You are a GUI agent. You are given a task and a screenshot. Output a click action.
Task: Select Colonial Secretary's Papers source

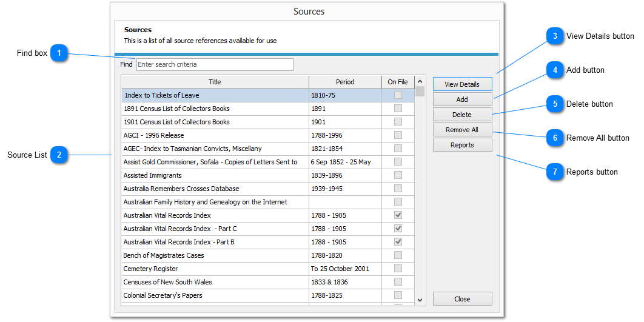click(x=163, y=295)
